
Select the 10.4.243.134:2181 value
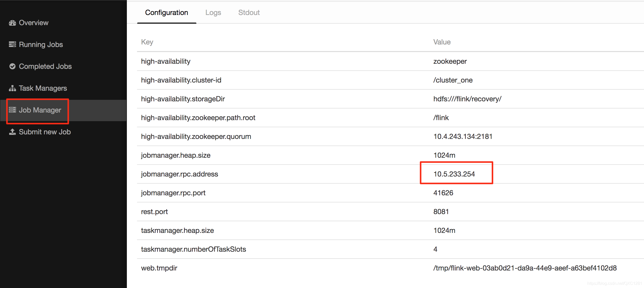point(463,137)
